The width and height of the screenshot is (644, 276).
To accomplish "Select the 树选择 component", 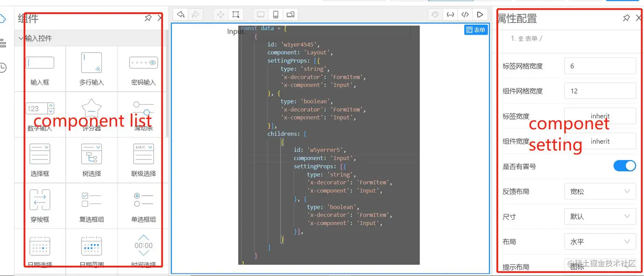I will coord(92,160).
